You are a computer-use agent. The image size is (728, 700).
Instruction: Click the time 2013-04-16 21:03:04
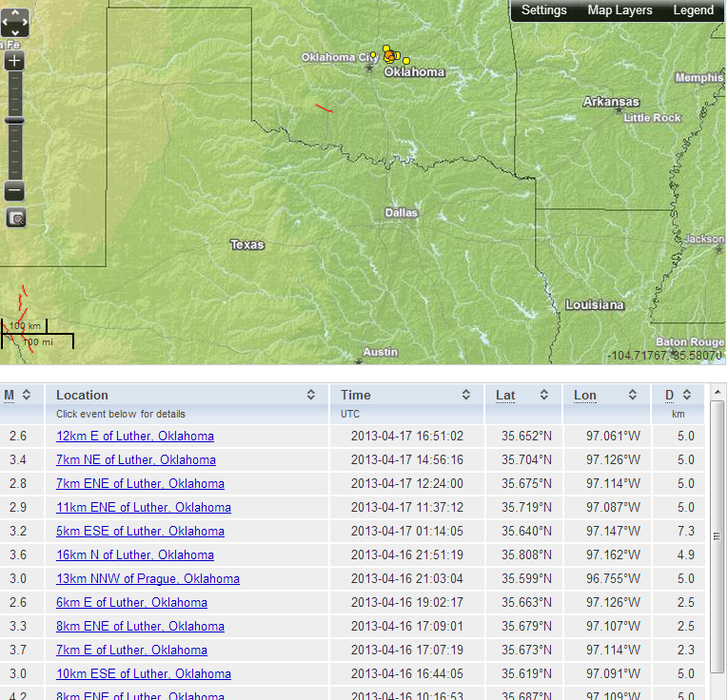406,578
